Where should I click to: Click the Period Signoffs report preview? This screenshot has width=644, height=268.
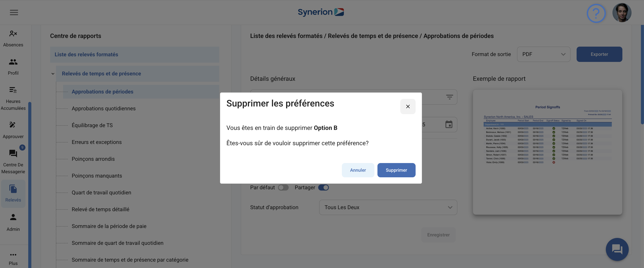(x=547, y=152)
